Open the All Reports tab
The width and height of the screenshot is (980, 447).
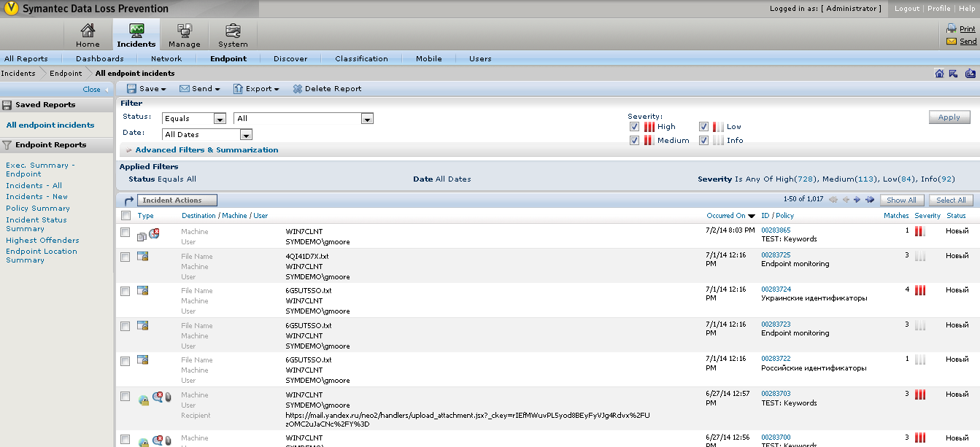click(x=26, y=58)
